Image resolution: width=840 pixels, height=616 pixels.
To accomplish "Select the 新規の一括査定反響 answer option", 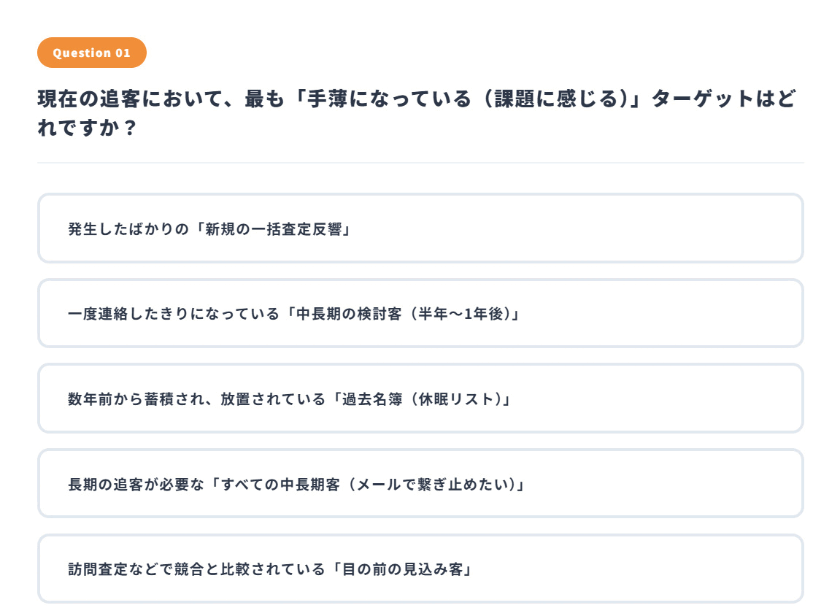I will click(420, 228).
